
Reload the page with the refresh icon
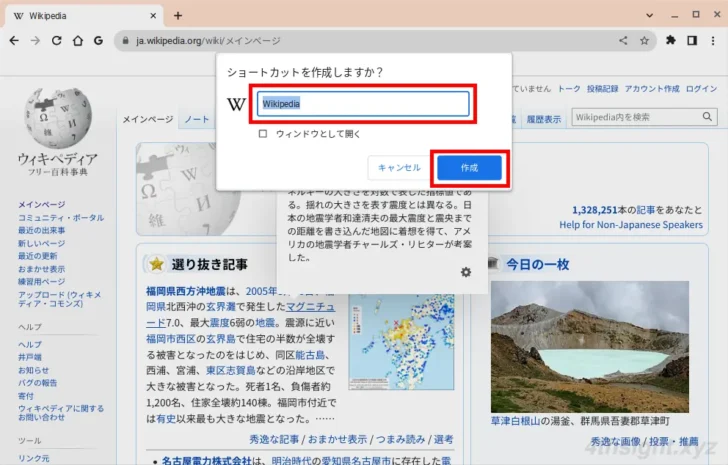tap(57, 41)
